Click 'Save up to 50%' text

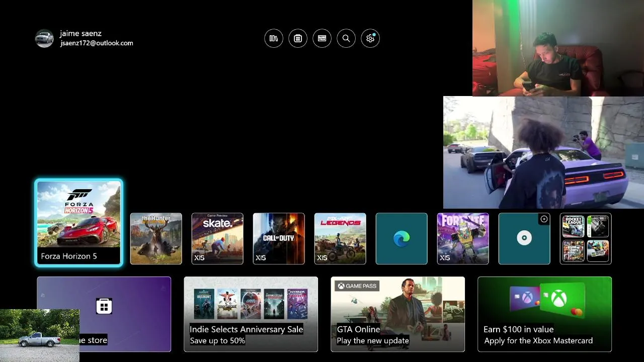click(x=217, y=341)
